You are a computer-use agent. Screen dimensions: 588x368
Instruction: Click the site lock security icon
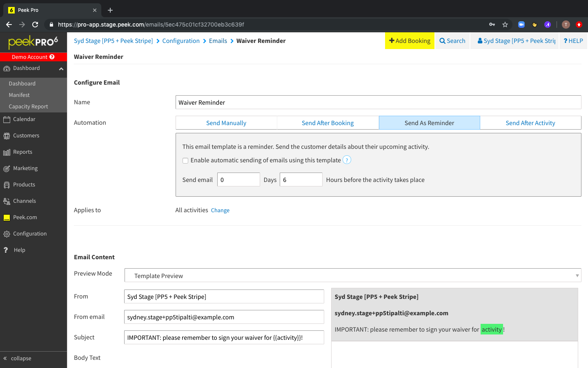(x=51, y=25)
